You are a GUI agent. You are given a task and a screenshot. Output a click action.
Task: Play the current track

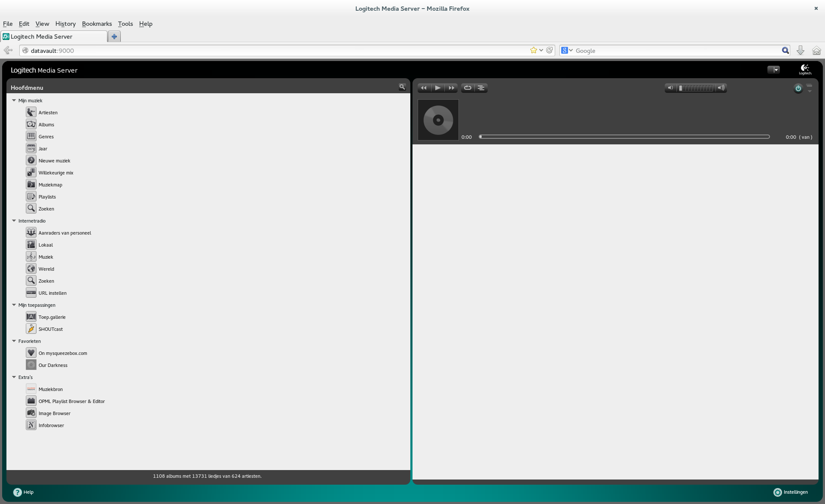click(437, 88)
